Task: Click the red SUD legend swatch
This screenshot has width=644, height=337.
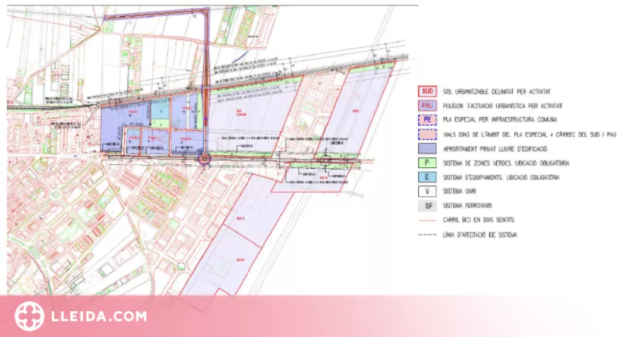Action: 427,91
